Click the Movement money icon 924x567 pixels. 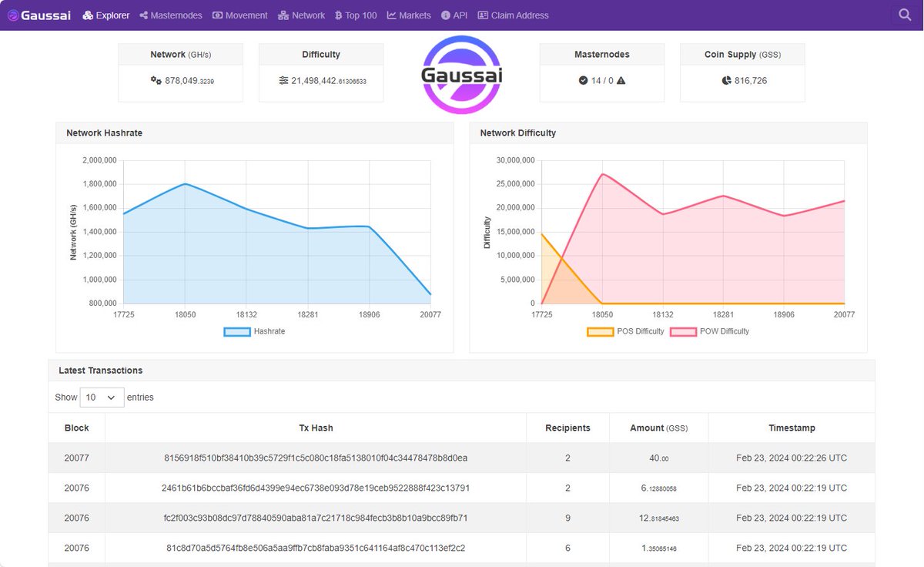218,15
